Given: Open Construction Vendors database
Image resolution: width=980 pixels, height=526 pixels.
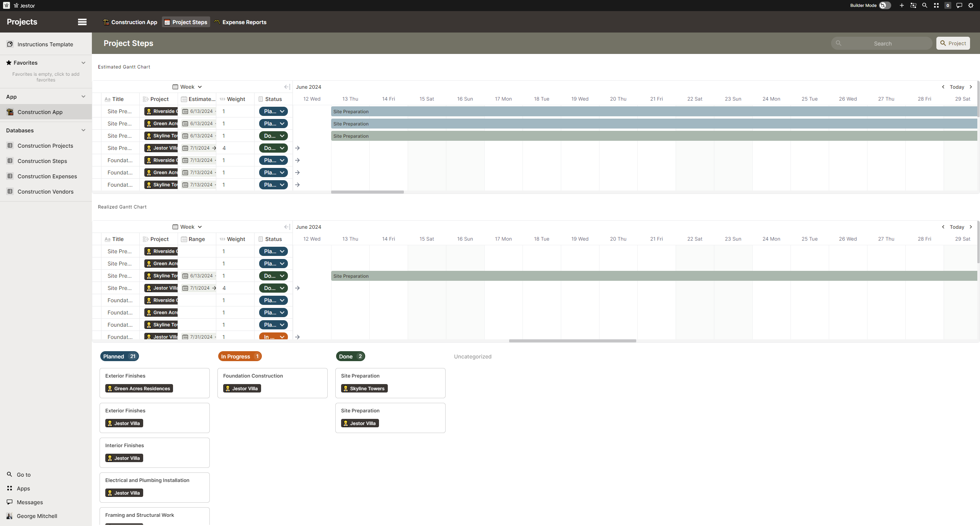Looking at the screenshot, I should 45,192.
